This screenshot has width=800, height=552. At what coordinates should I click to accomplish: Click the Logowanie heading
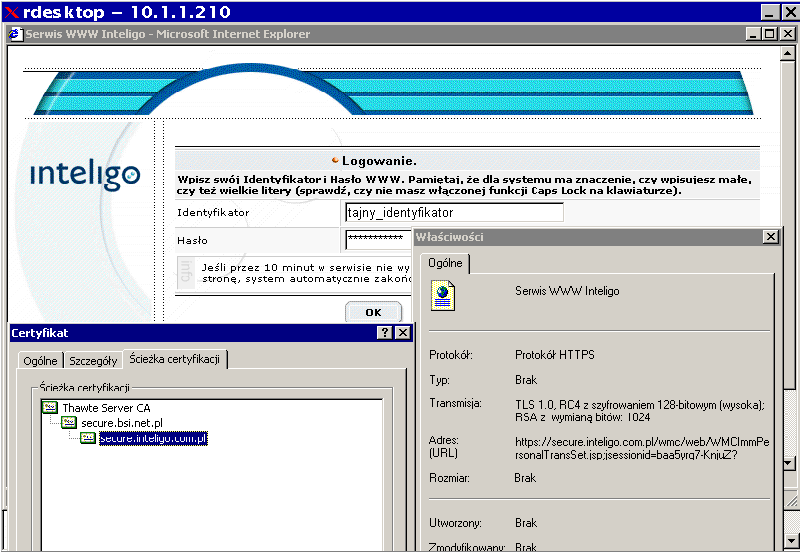(379, 161)
